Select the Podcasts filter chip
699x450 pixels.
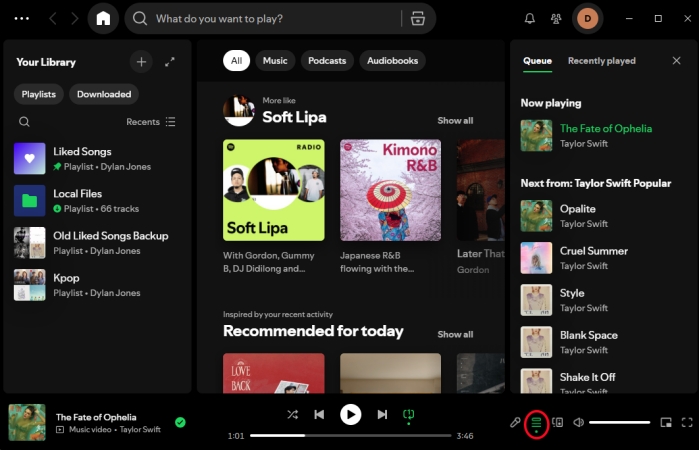(x=327, y=61)
